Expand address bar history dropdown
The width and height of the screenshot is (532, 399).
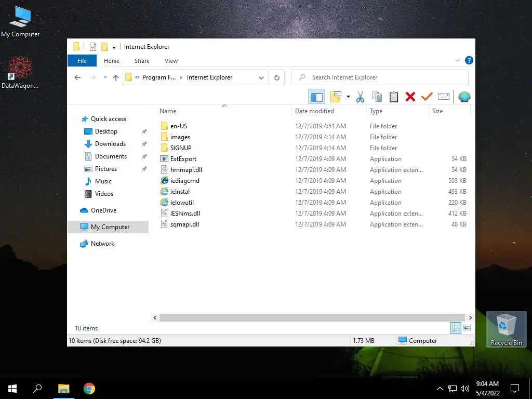click(261, 78)
